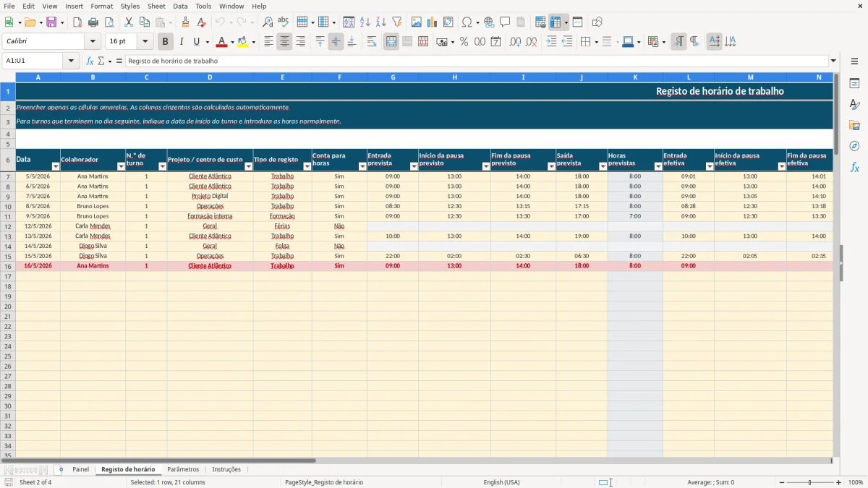Adjust the zoom slider
This screenshot has width=868, height=488.
pos(809,482)
